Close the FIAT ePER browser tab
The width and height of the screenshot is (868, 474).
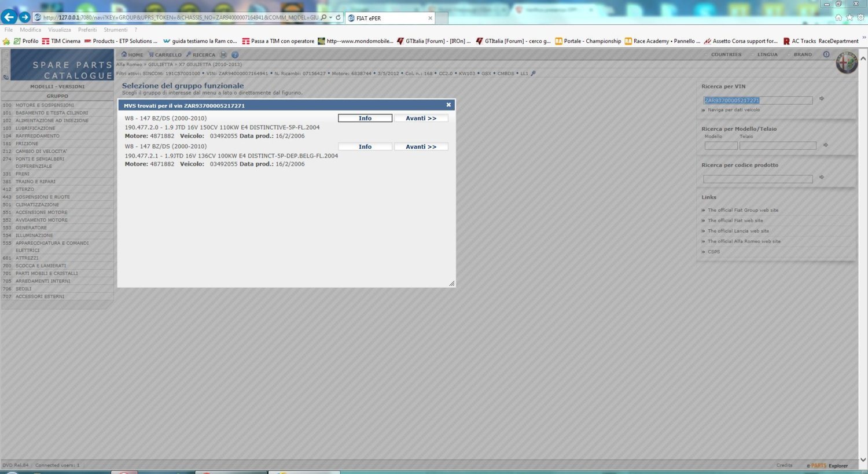pyautogui.click(x=430, y=18)
